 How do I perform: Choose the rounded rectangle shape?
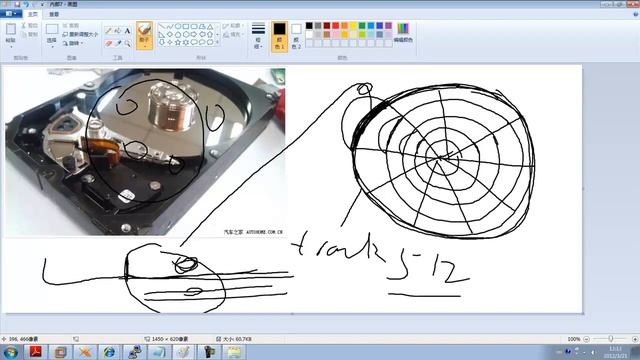pos(194,27)
